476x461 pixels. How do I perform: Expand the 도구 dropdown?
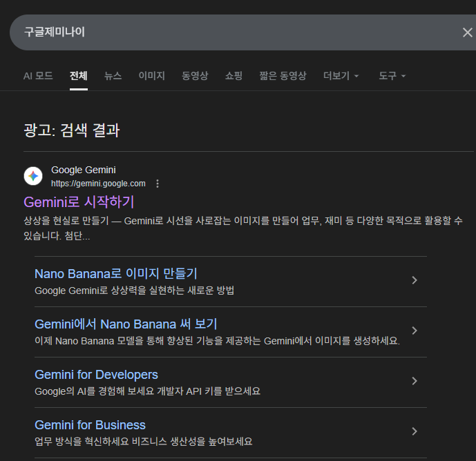(x=392, y=75)
